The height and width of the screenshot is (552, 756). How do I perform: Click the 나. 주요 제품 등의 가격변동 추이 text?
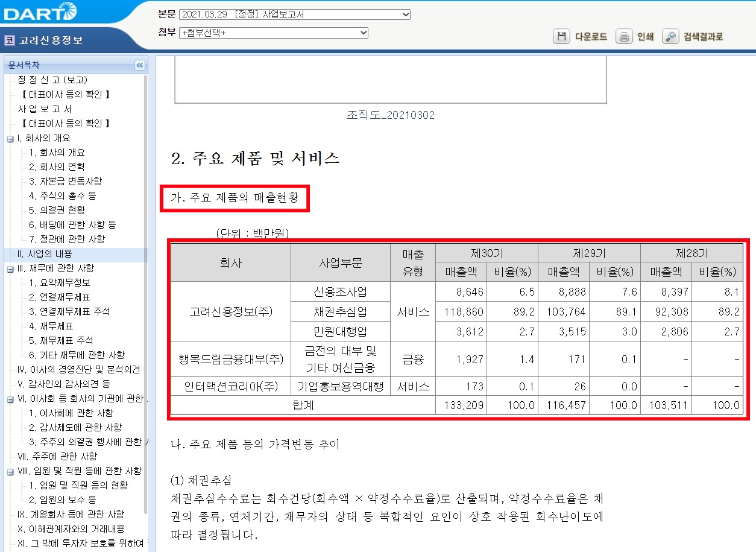(x=256, y=445)
